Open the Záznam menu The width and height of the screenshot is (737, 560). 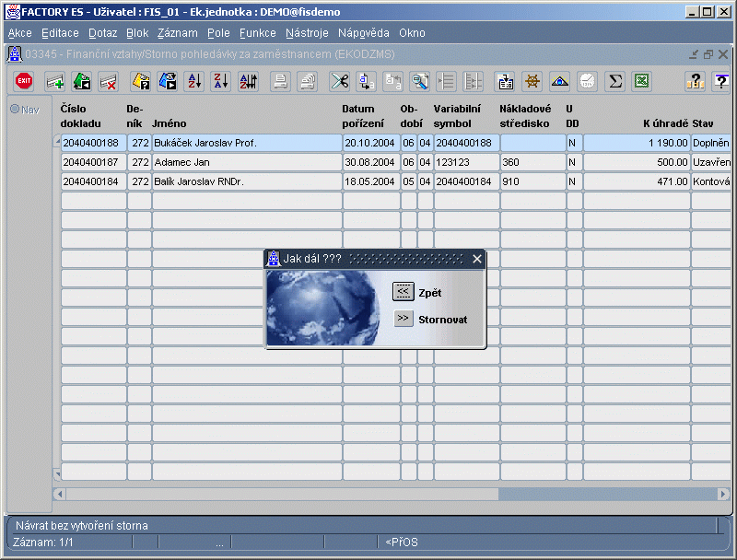click(x=177, y=33)
